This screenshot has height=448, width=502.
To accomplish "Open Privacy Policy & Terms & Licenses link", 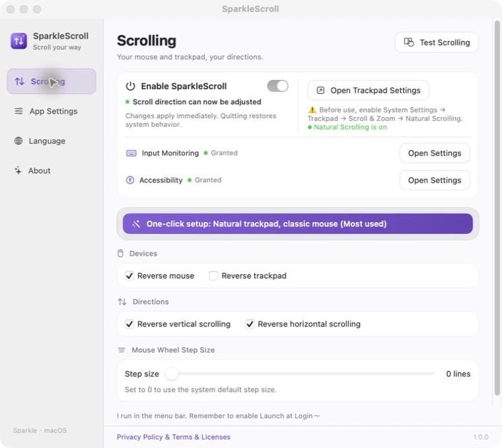I will pyautogui.click(x=174, y=437).
